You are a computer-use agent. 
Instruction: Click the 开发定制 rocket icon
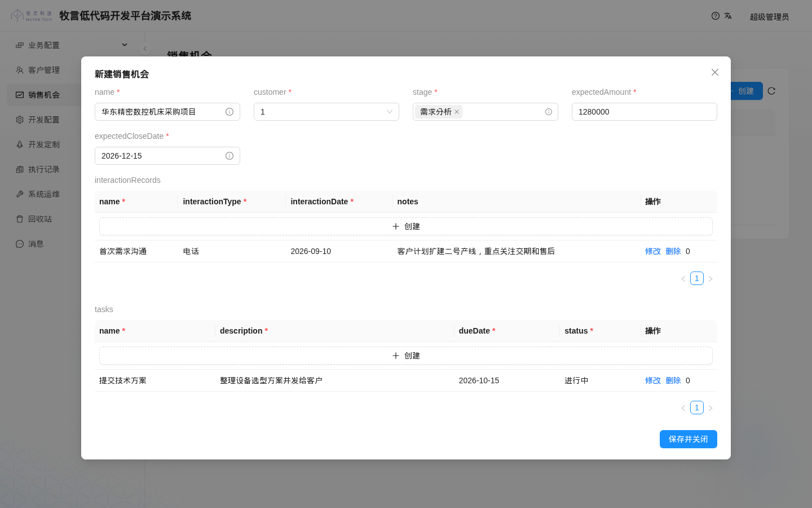click(x=20, y=144)
